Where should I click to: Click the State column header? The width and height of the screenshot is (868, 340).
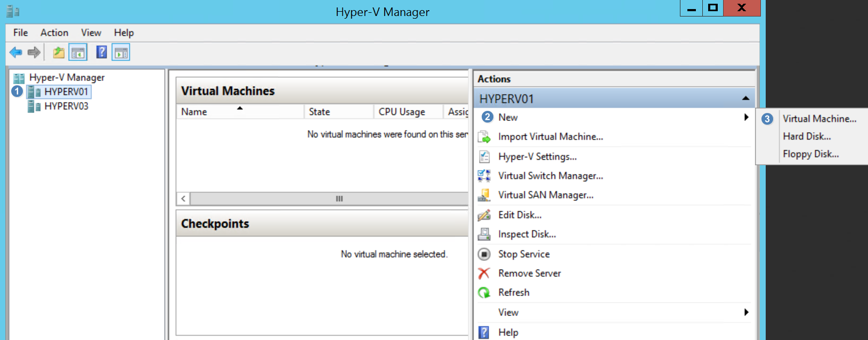pyautogui.click(x=339, y=112)
